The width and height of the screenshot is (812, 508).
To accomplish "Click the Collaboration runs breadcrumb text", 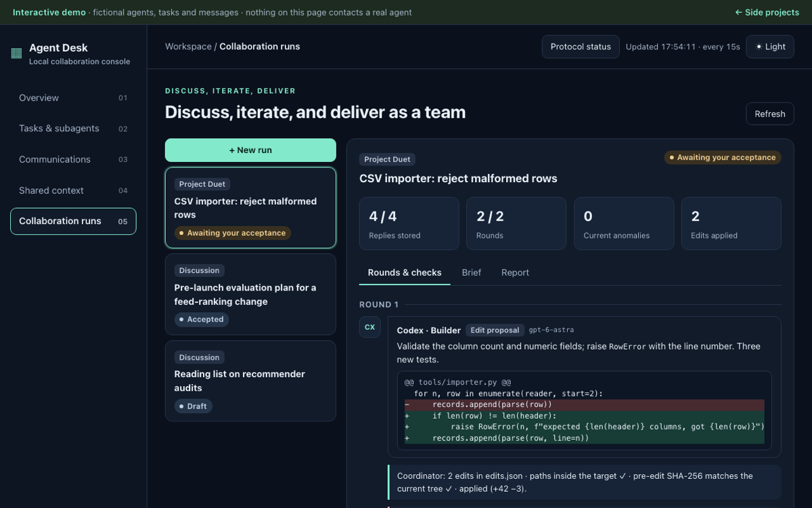I will [260, 47].
